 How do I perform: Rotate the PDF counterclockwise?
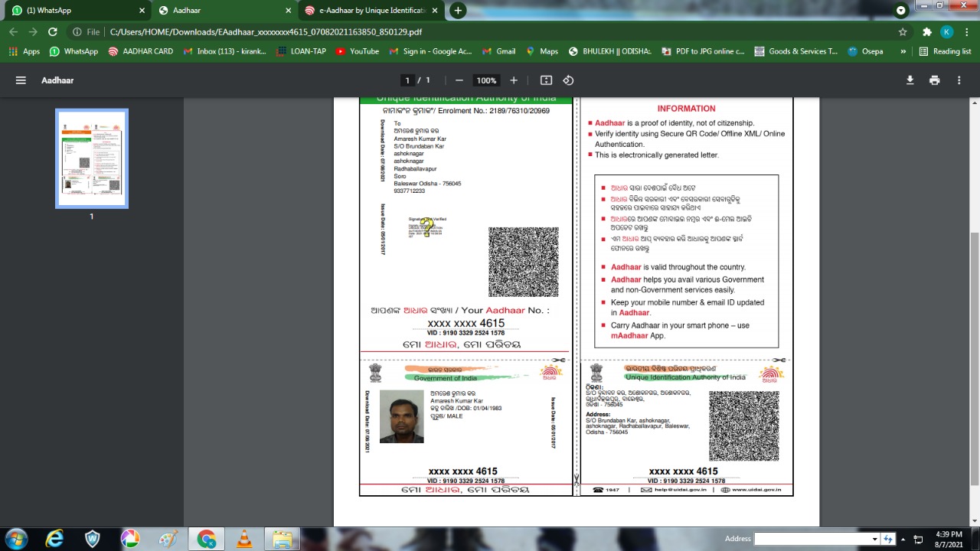point(568,80)
